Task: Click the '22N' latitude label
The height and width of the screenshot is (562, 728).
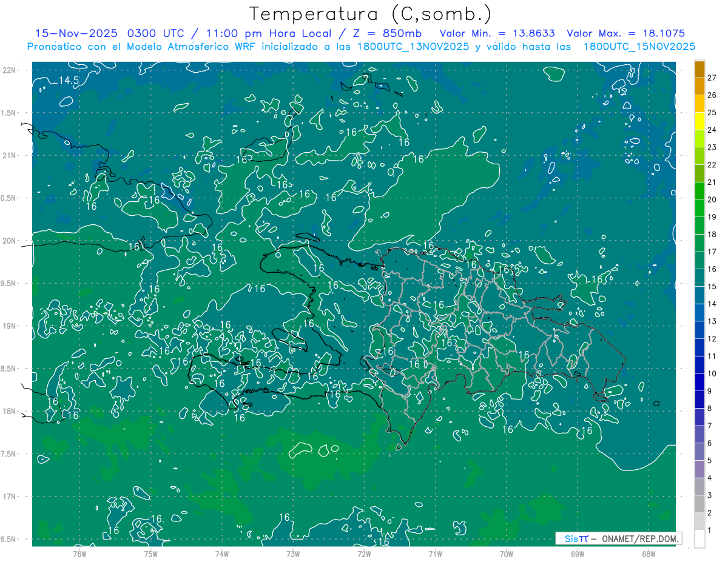Action: [x=9, y=70]
